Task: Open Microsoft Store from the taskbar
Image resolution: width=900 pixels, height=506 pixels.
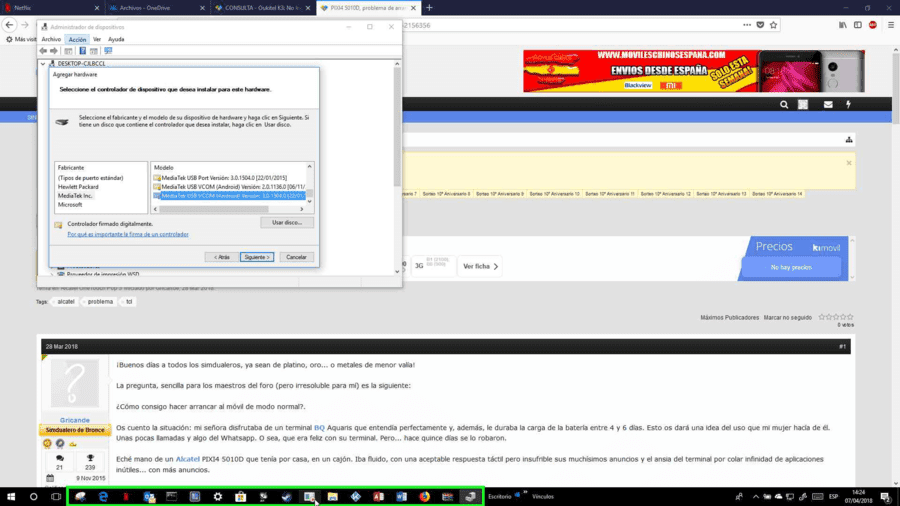Action: (x=240, y=497)
